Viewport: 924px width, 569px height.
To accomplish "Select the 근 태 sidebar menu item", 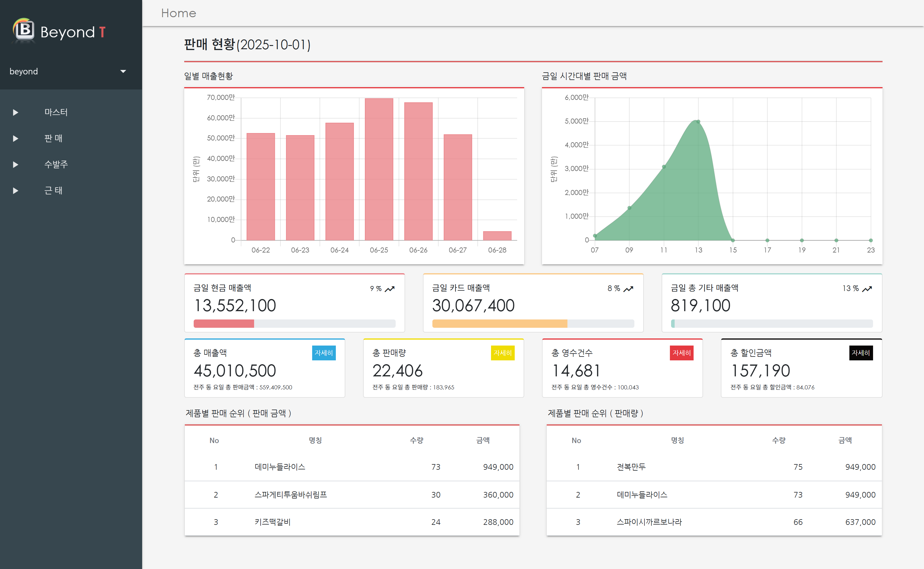I will [53, 191].
